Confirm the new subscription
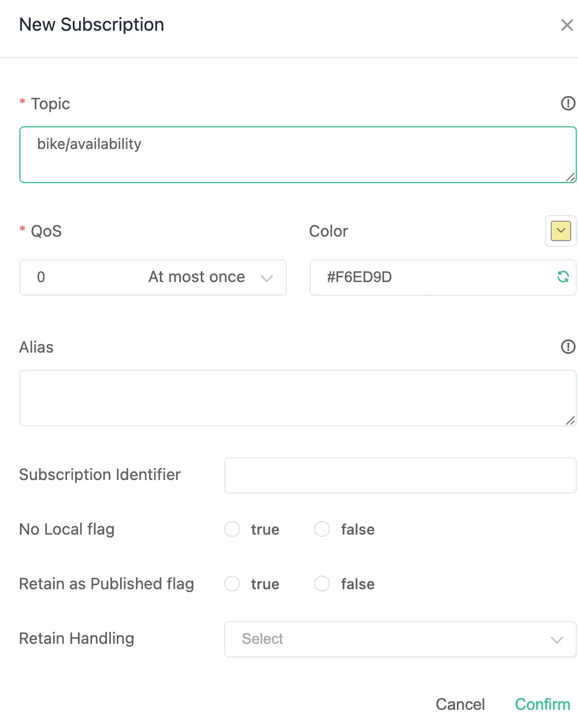This screenshot has height=728, width=578. (542, 704)
